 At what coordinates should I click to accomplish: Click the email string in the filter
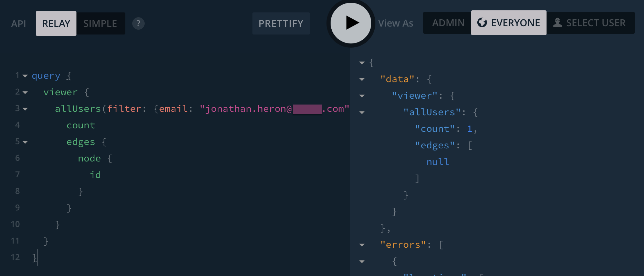(274, 109)
